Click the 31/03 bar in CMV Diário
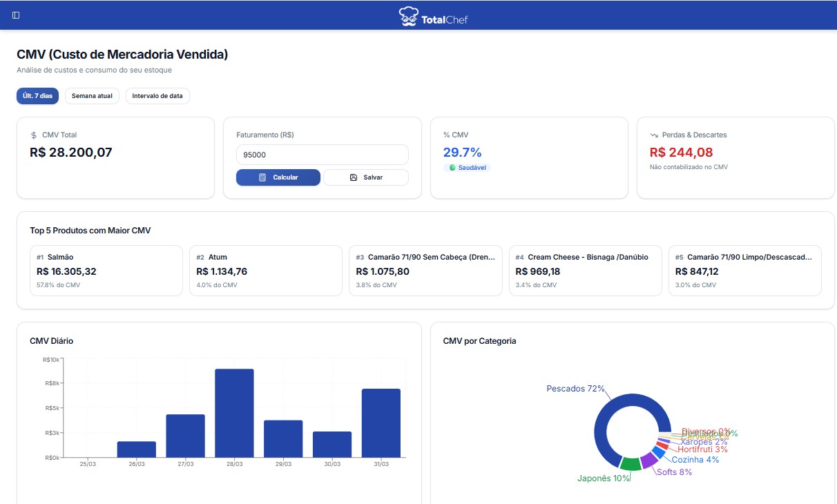 [x=381, y=423]
